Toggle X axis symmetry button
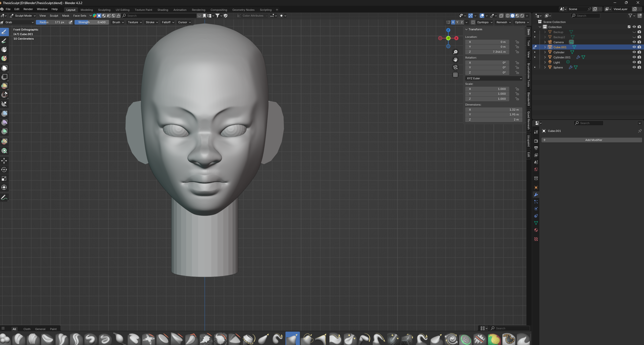The image size is (644, 345). (453, 22)
